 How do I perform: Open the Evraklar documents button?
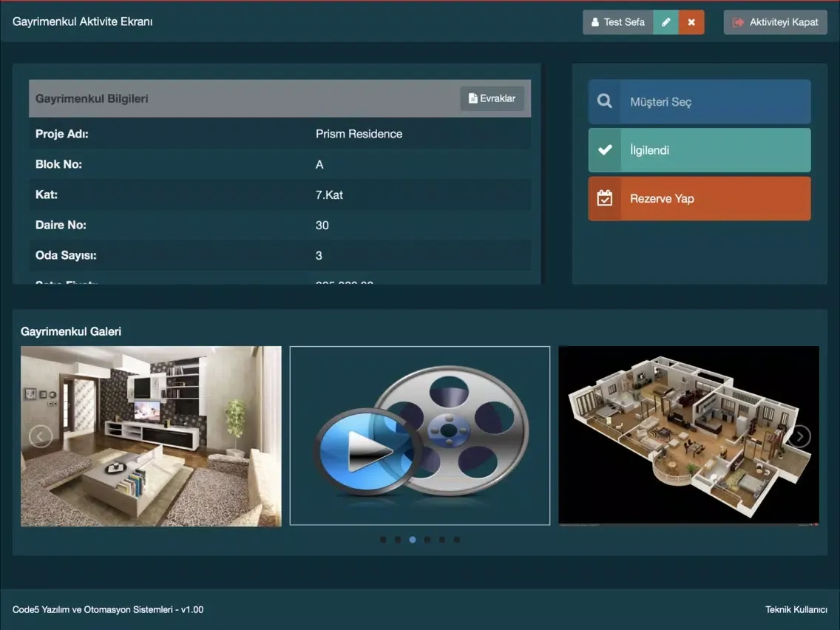click(492, 98)
